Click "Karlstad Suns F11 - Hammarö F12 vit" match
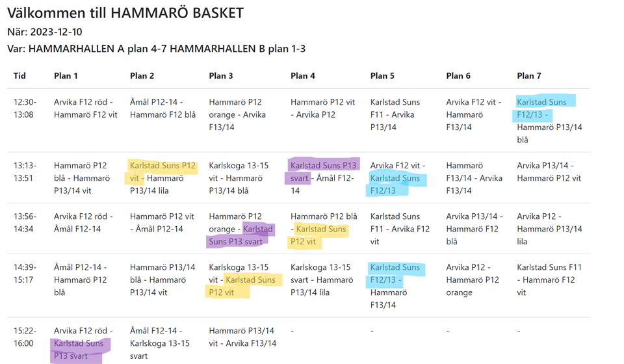 (x=549, y=279)
